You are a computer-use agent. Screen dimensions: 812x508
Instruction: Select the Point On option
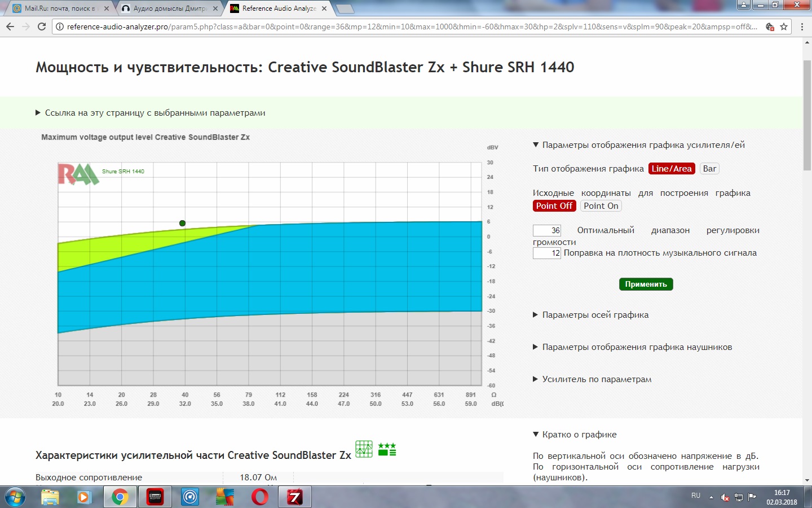[x=601, y=206]
